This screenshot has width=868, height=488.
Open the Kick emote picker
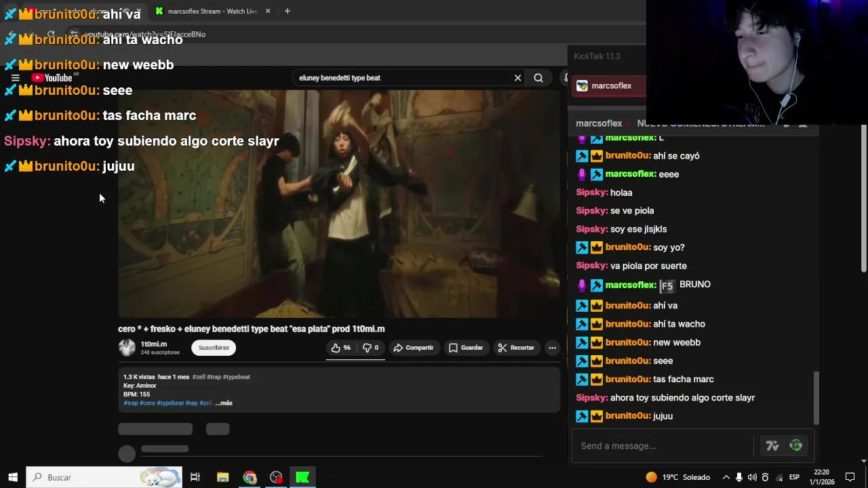point(796,446)
